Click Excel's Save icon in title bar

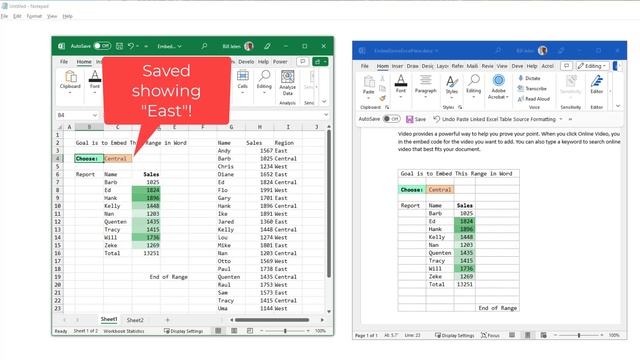119,46
